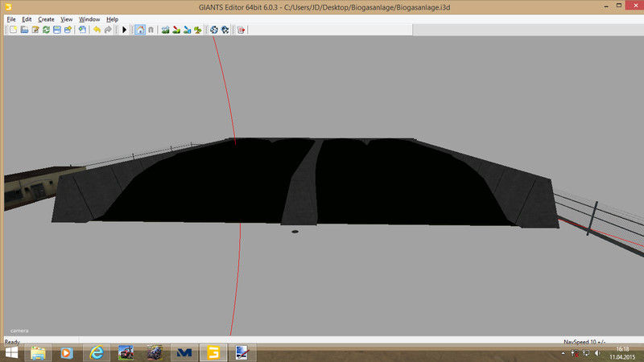Open the View menu
Image resolution: width=644 pixels, height=362 pixels.
(66, 19)
